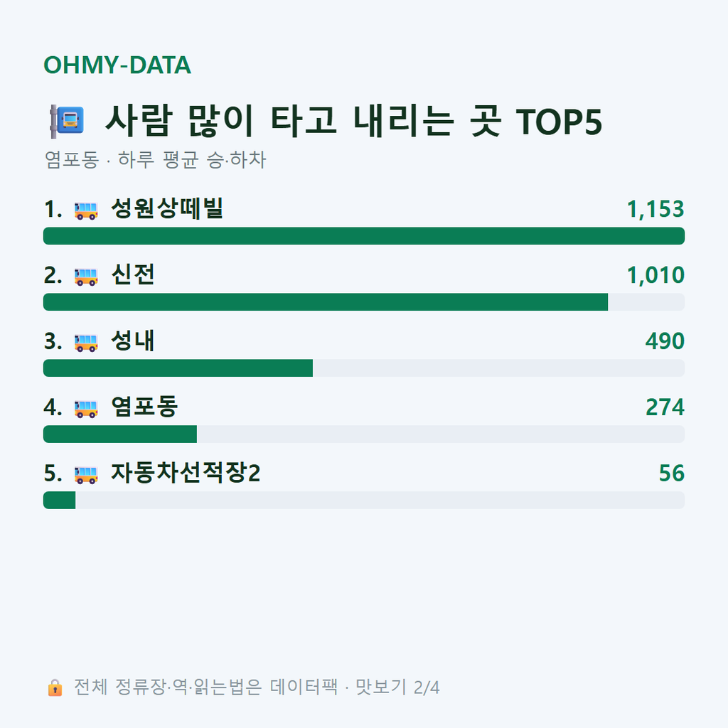
Task: Click the bus icon beside 염포동
Action: 86,409
